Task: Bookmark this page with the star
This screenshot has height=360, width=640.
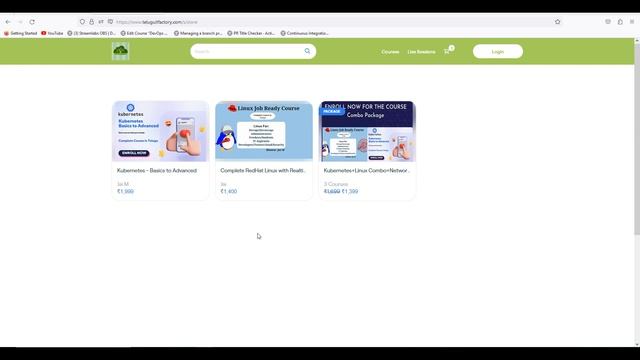Action: click(558, 22)
